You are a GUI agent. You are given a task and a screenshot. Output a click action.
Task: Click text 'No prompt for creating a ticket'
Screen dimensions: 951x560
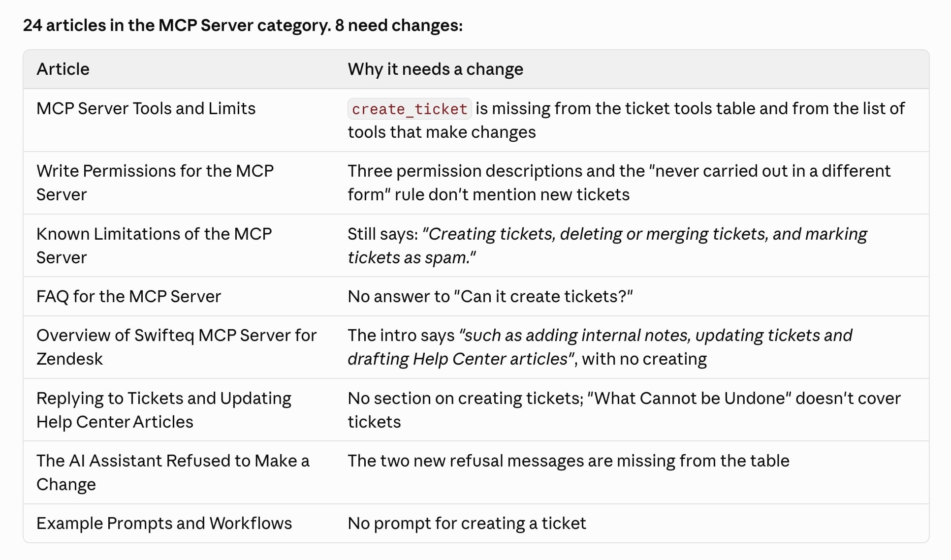pos(467,523)
